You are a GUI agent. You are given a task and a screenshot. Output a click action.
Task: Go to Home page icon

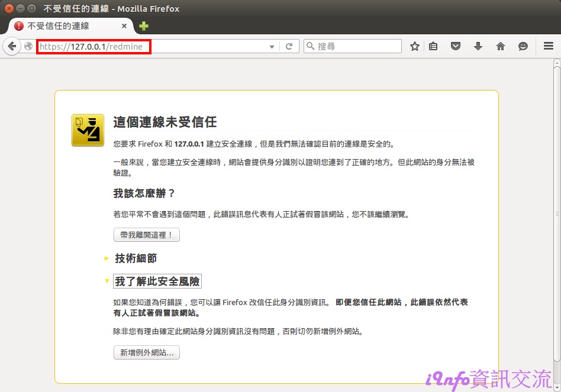(501, 46)
